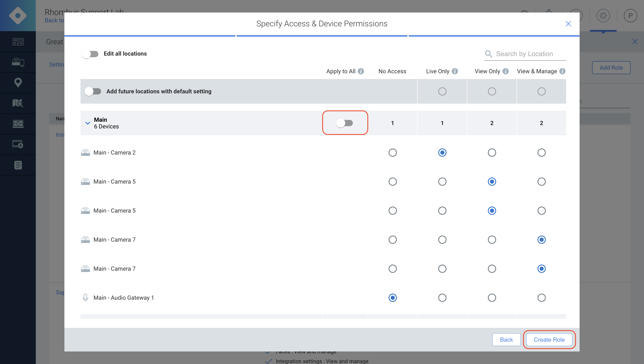Collapse the Main 6 Devices section chevron
This screenshot has width=644, height=364.
coord(87,123)
